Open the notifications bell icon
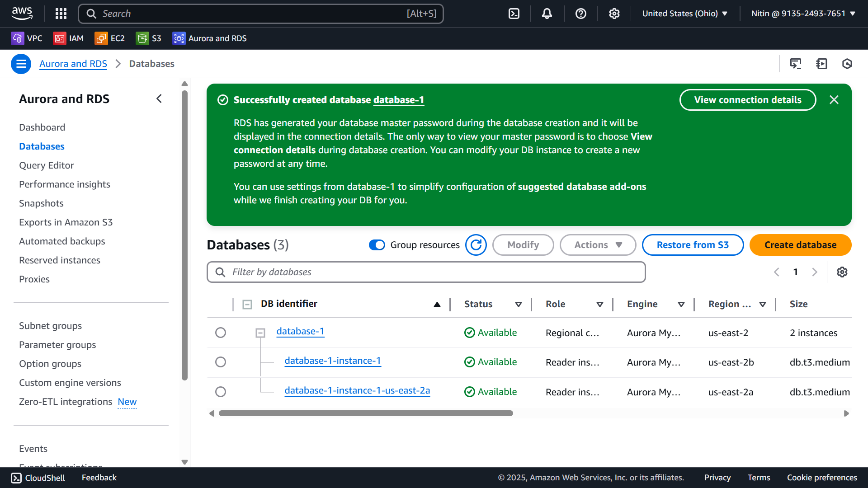Image resolution: width=868 pixels, height=488 pixels. pos(547,14)
